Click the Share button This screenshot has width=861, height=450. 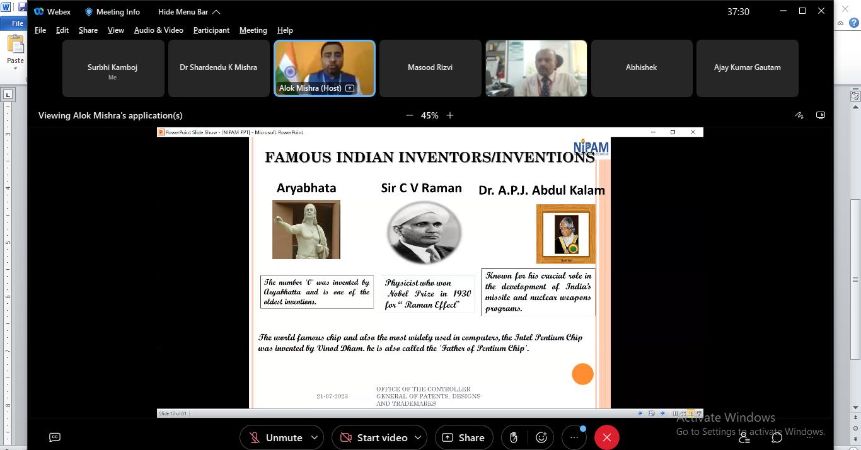[463, 437]
